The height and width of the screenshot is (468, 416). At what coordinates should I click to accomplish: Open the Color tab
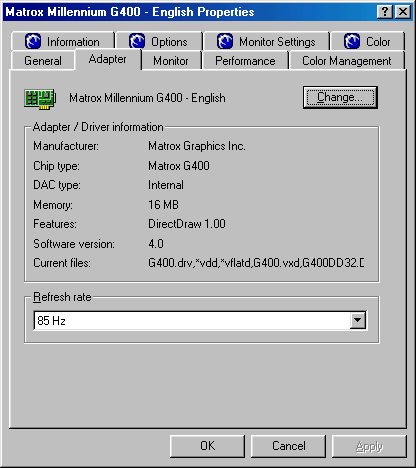coord(368,42)
